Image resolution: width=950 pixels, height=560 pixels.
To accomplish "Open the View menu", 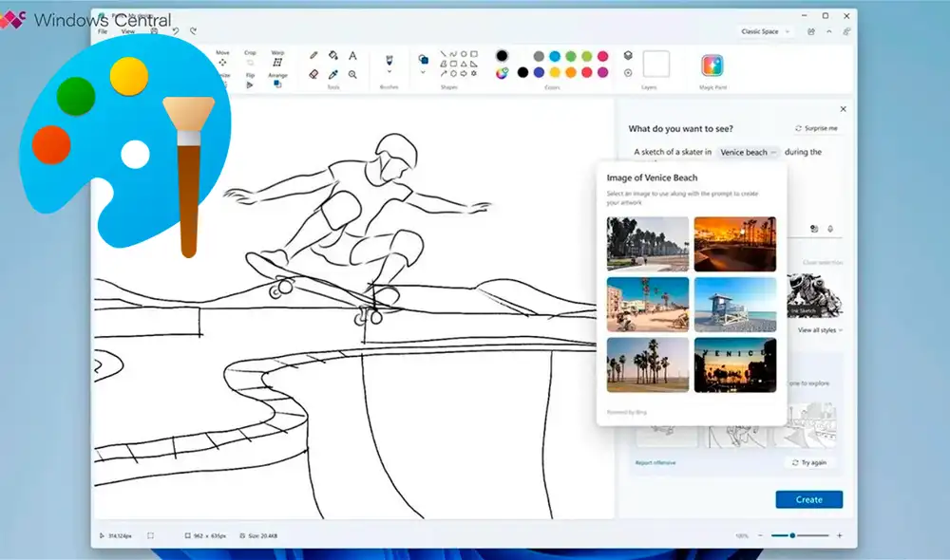I will 127,29.
